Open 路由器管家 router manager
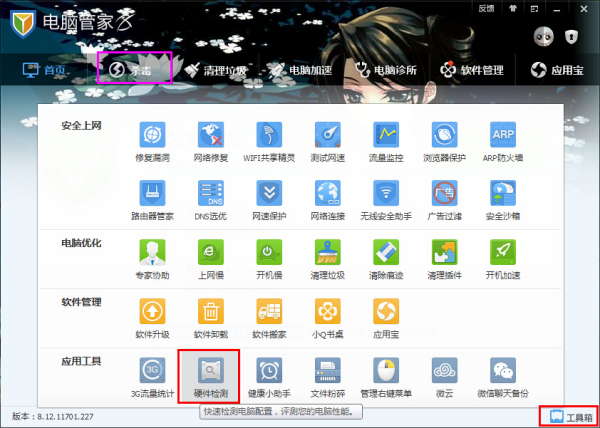 pyautogui.click(x=152, y=200)
